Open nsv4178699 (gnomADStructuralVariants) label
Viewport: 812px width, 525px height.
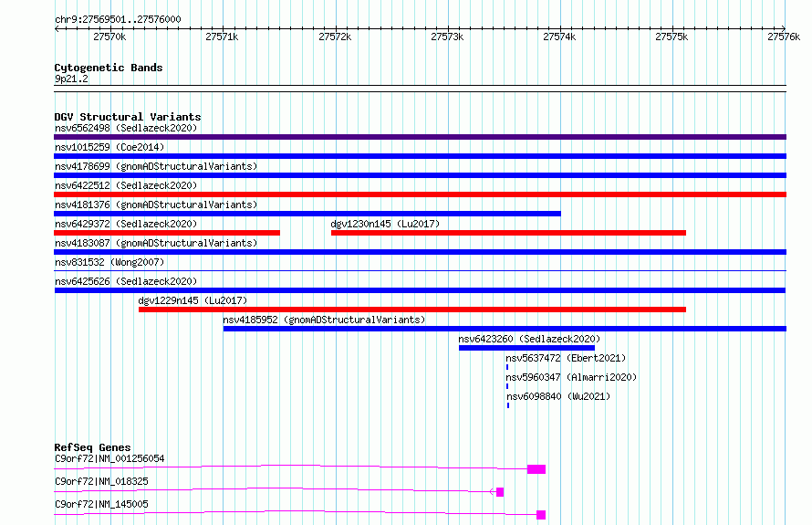156,166
